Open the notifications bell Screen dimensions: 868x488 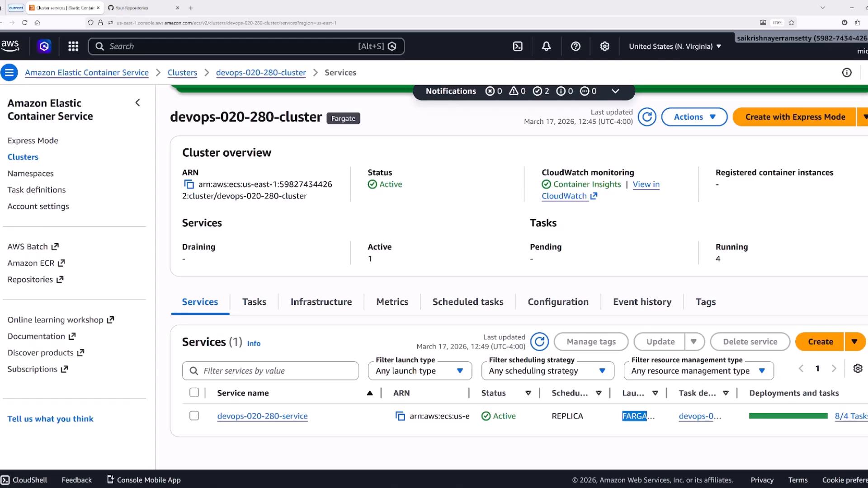(546, 46)
